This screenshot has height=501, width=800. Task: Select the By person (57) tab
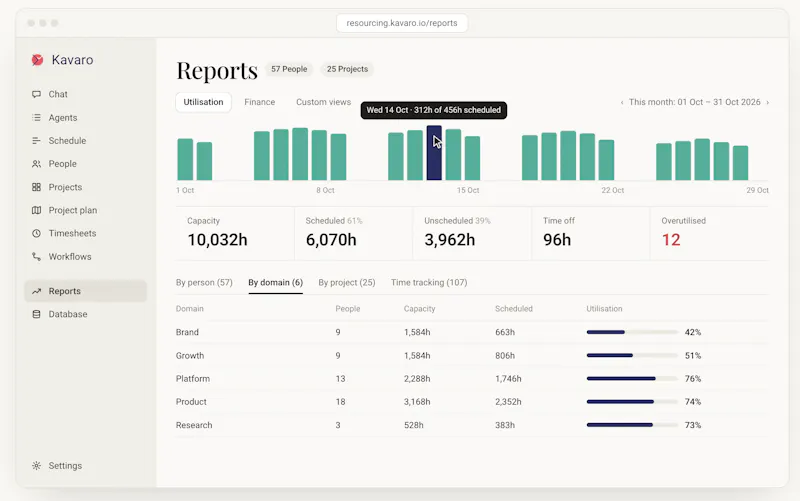click(204, 283)
